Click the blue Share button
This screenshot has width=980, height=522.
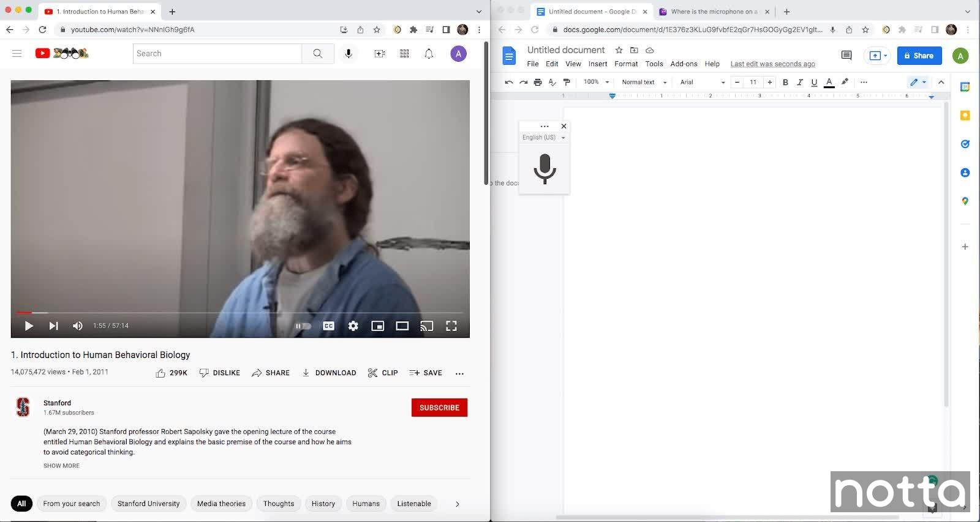point(919,56)
